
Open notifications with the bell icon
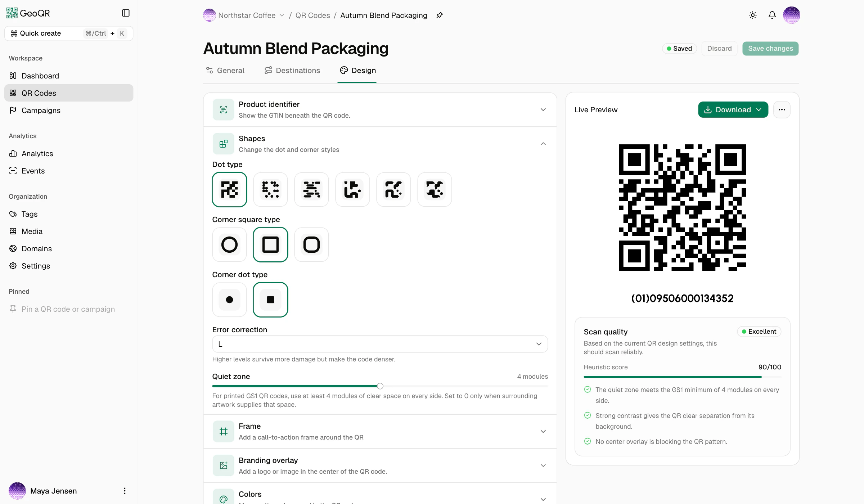coord(772,15)
